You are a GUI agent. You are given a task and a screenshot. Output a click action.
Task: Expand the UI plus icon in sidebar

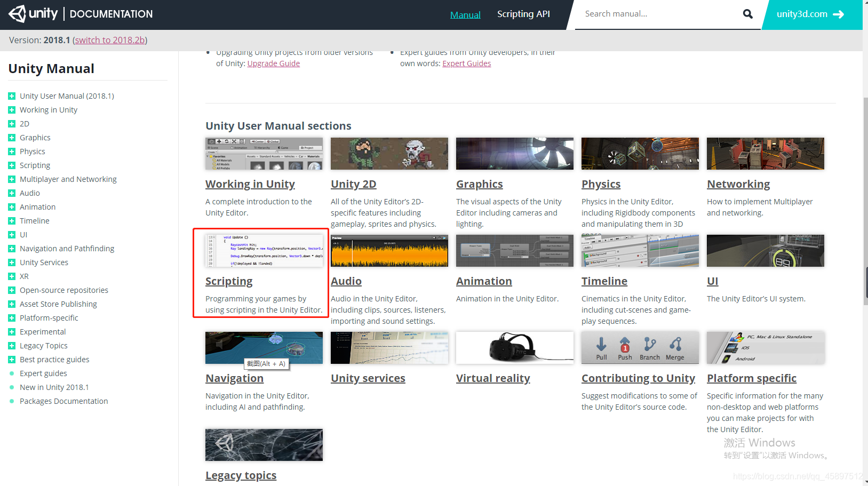click(12, 235)
